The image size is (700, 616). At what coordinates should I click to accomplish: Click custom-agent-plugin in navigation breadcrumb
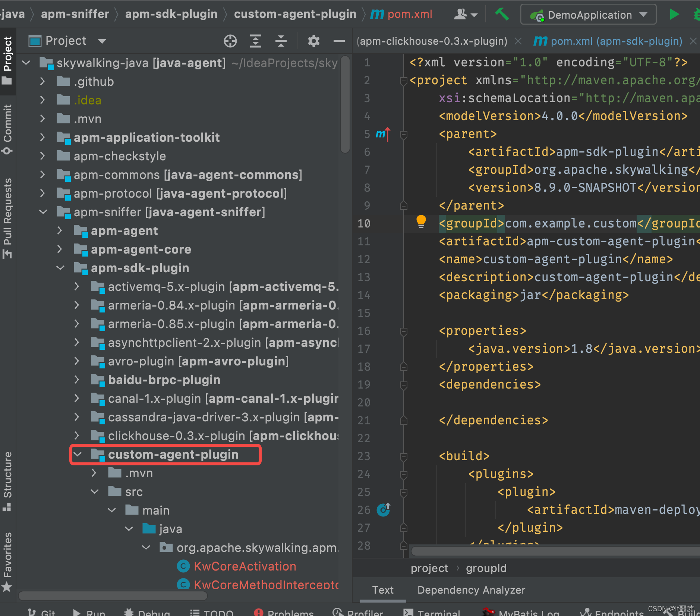295,14
